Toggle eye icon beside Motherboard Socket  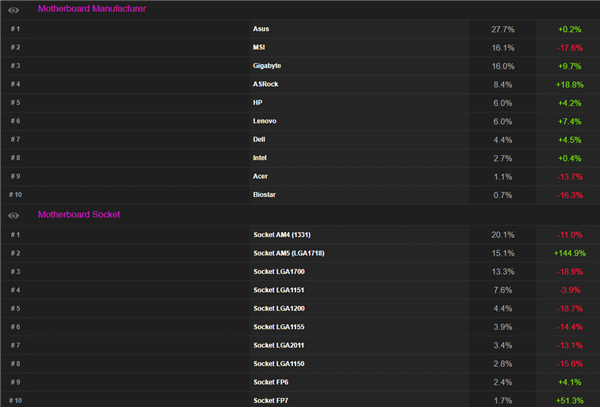pos(14,214)
